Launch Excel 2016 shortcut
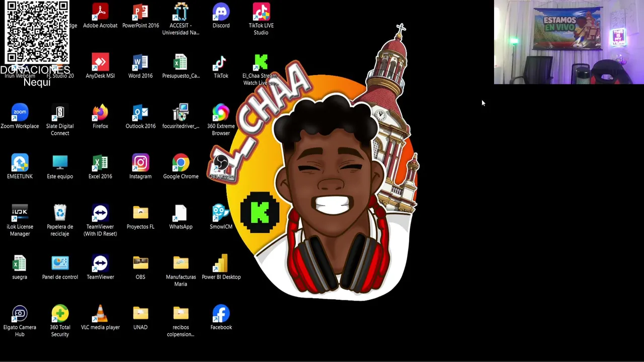The image size is (644, 362). [x=100, y=167]
